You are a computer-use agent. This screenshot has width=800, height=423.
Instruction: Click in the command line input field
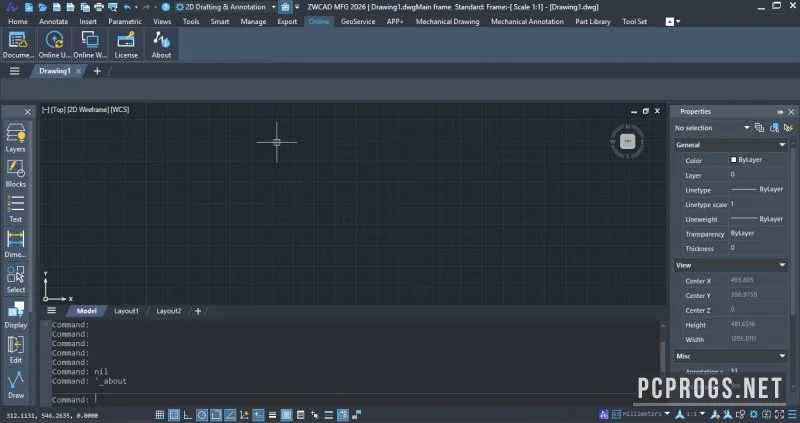[x=357, y=400]
